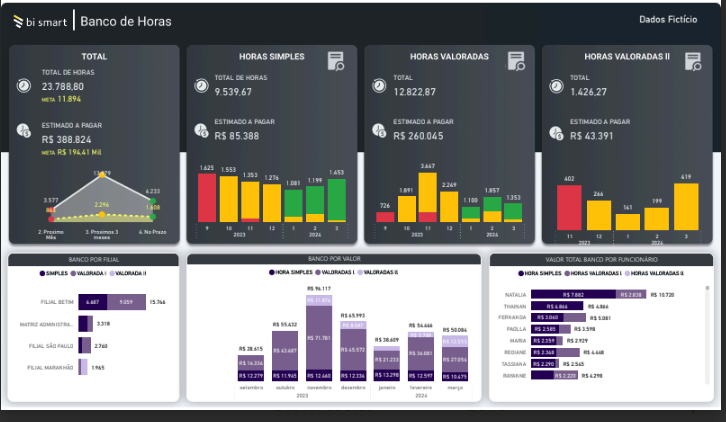Click the Horas Valoradas document search icon
The image size is (726, 422).
pos(515,62)
